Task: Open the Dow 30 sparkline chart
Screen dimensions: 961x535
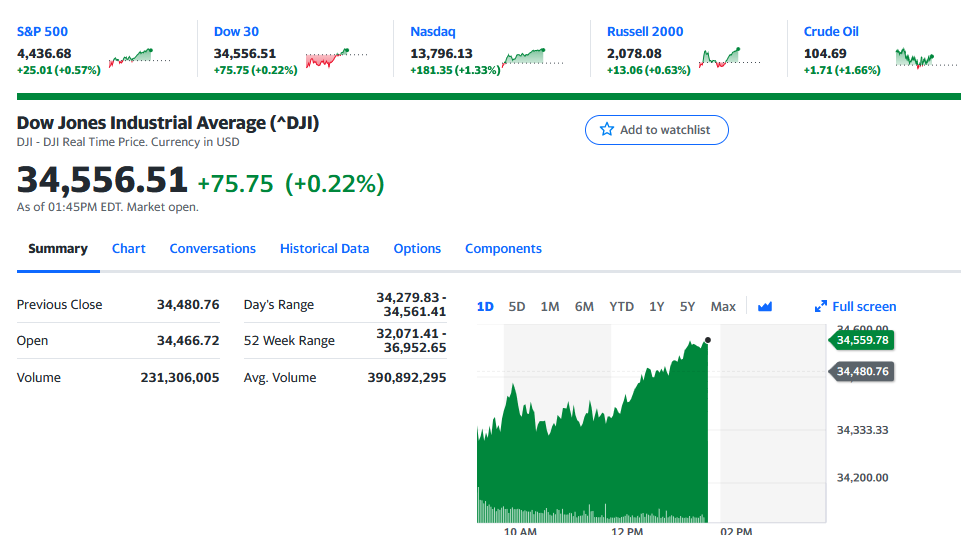Action: click(336, 58)
